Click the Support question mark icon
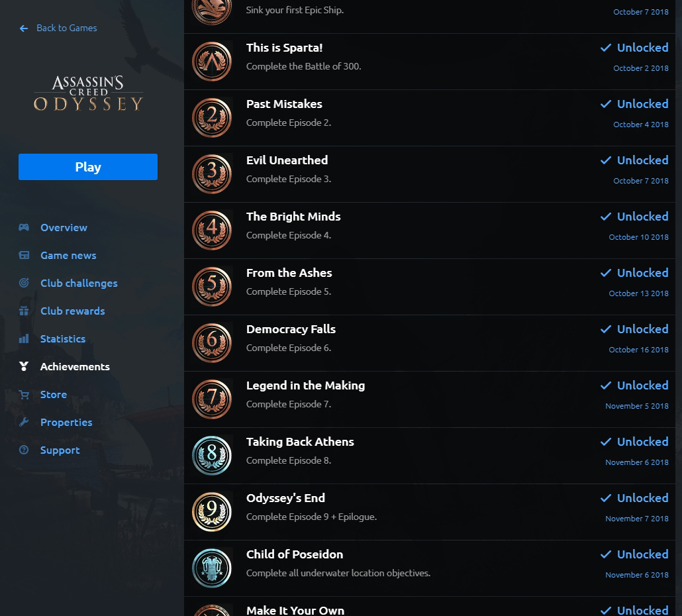Image resolution: width=682 pixels, height=616 pixels. coord(24,450)
